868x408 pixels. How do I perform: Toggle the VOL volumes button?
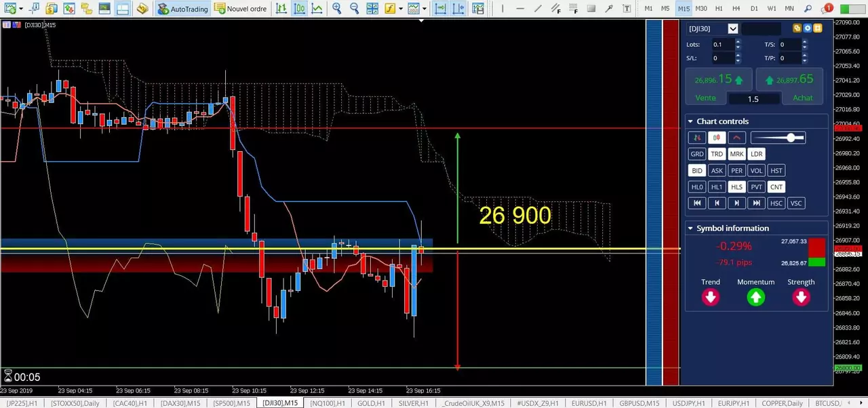click(756, 171)
